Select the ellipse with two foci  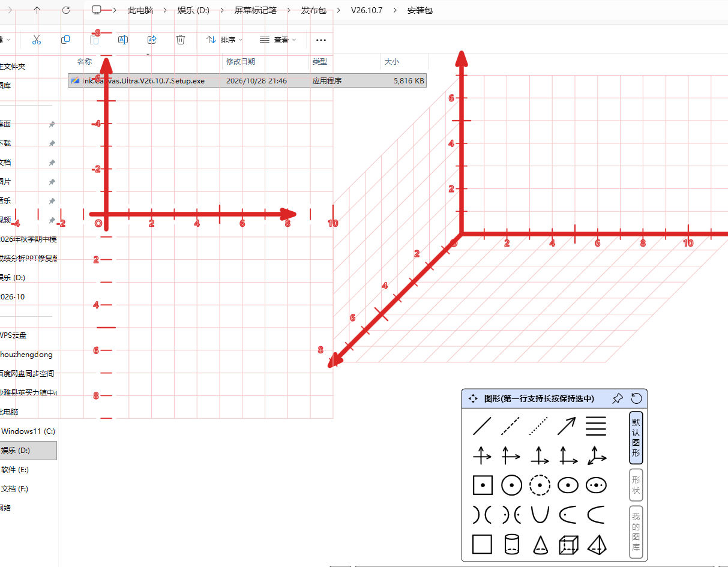[x=595, y=485]
